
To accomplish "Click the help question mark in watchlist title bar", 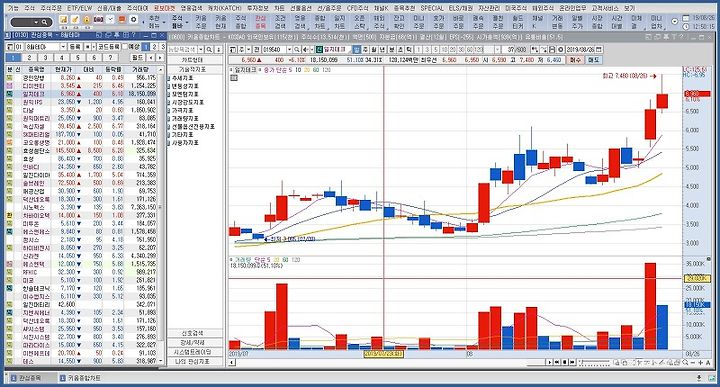I will (134, 35).
